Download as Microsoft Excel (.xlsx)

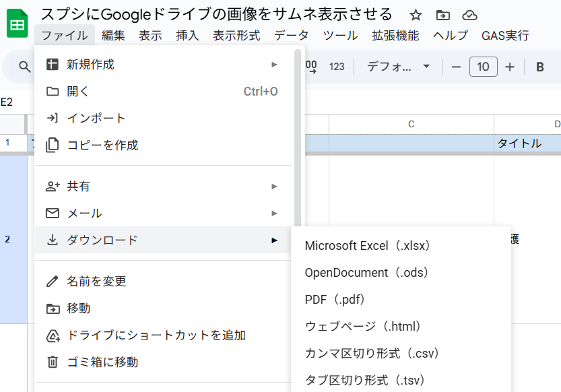(x=401, y=246)
